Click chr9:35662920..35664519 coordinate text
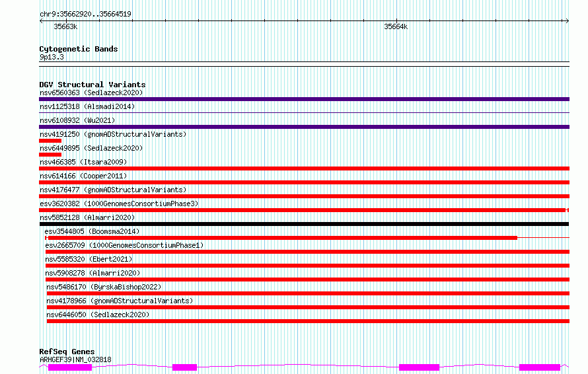This screenshot has width=588, height=374. coord(85,14)
